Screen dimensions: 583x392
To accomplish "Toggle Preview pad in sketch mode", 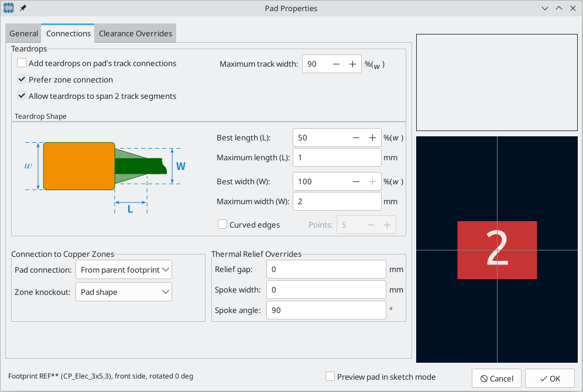I will pyautogui.click(x=330, y=376).
